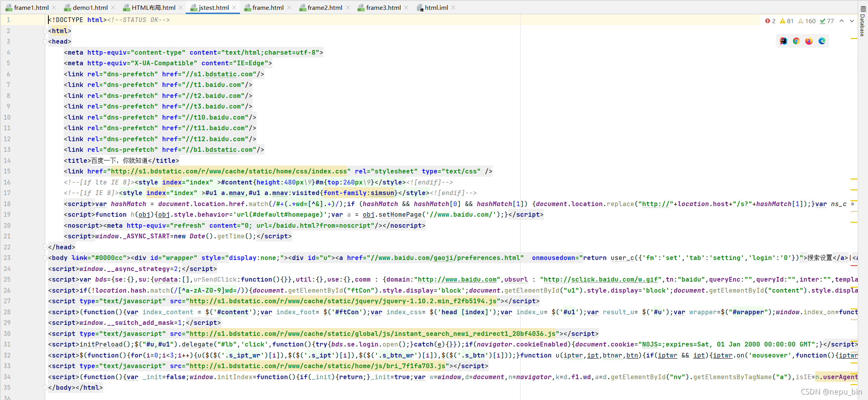Screen dimensions: 868x400
Task: Close the frame.html tab
Action: coord(289,7)
